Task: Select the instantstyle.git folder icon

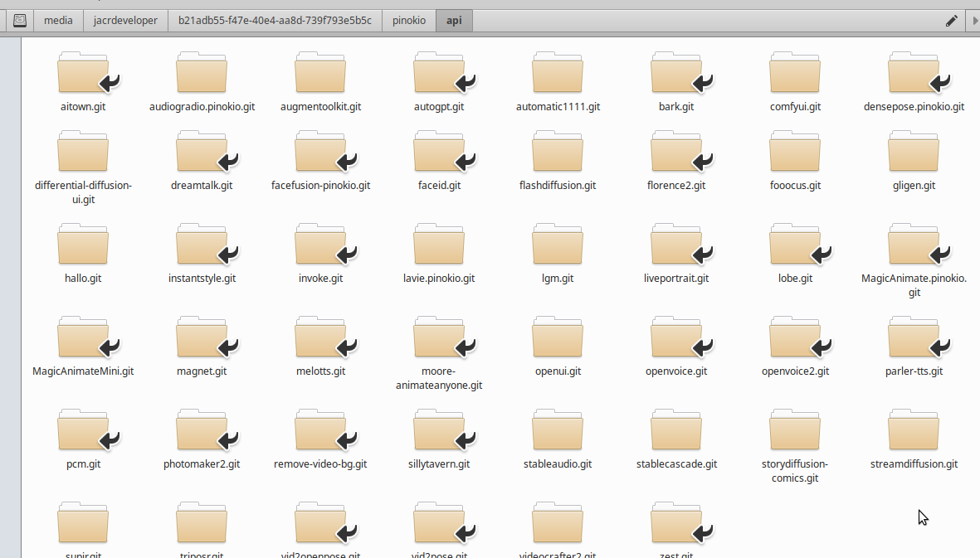Action: click(x=202, y=245)
